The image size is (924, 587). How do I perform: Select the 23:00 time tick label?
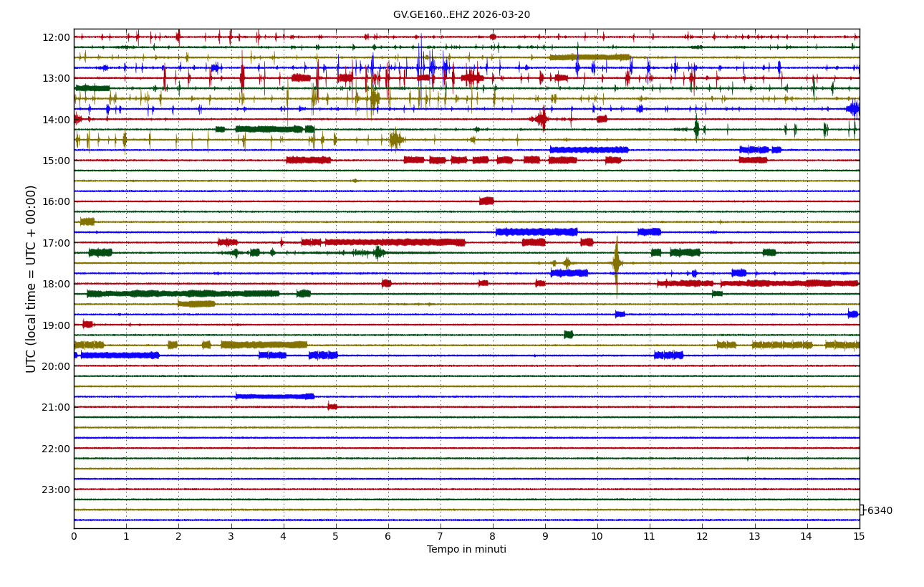tap(57, 490)
